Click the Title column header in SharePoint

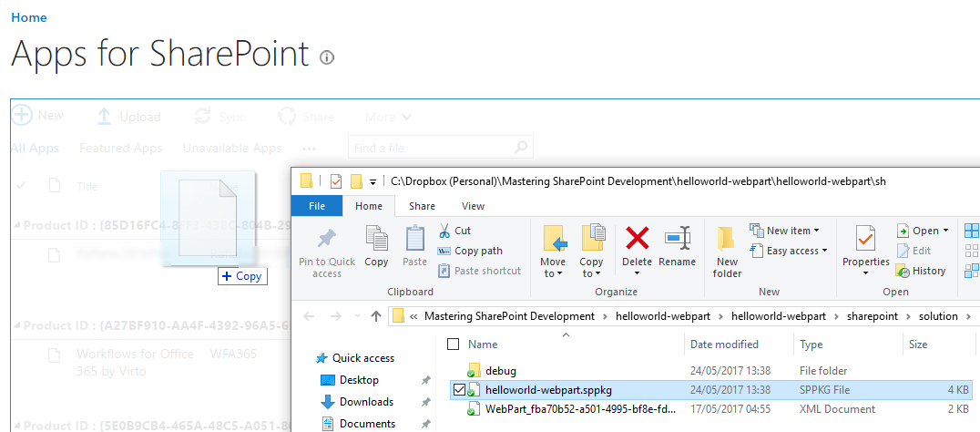87,186
